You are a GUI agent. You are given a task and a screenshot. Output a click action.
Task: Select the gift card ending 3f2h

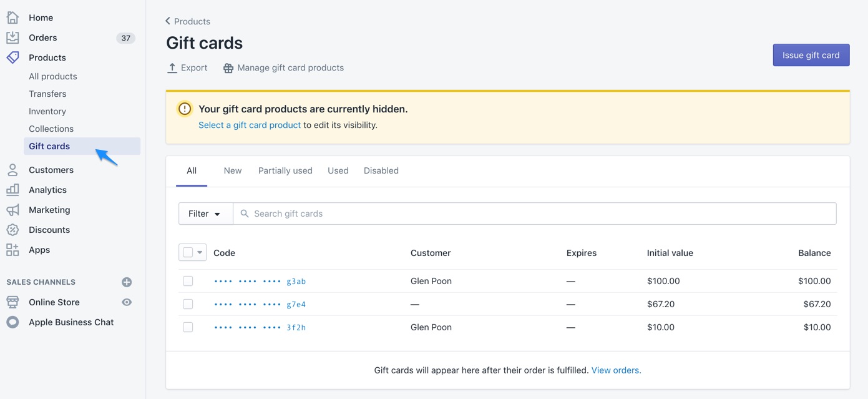[x=188, y=327]
